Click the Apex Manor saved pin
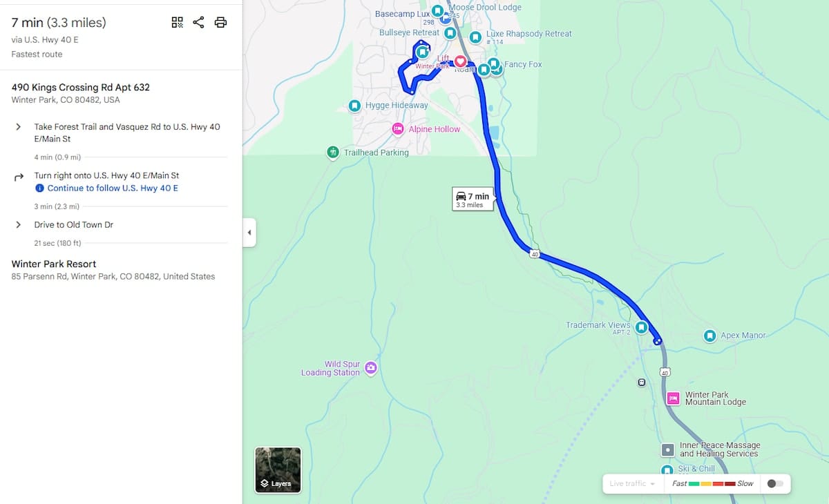829x504 pixels. (x=709, y=336)
